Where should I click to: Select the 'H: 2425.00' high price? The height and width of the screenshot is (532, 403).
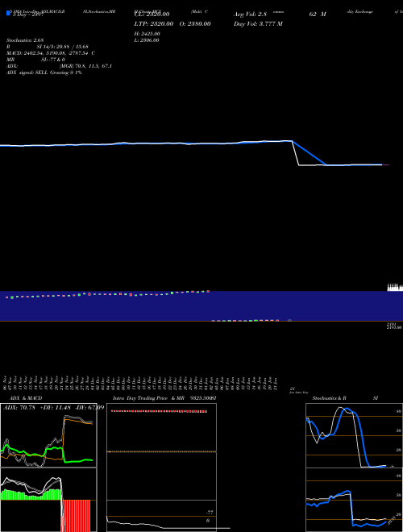click(147, 34)
